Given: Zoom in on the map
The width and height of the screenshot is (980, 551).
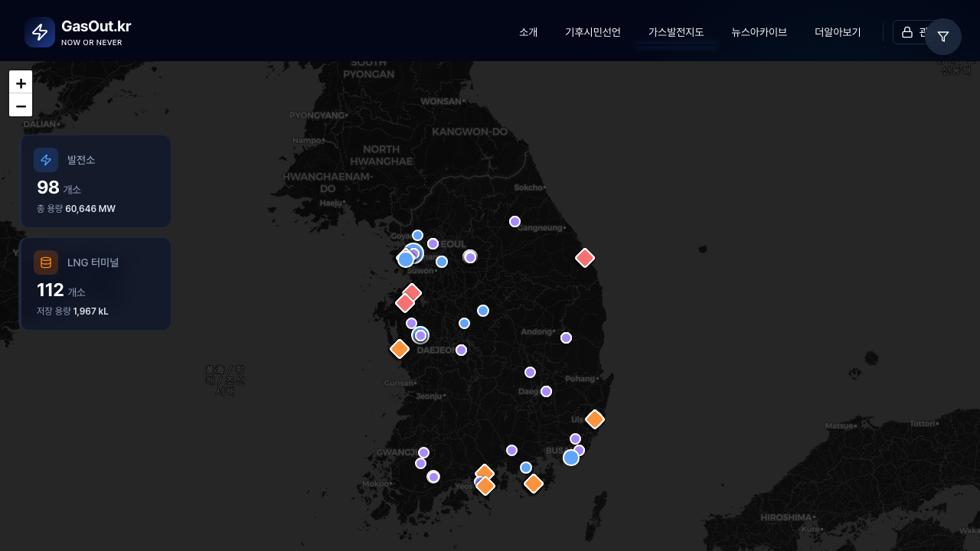Looking at the screenshot, I should 21,83.
